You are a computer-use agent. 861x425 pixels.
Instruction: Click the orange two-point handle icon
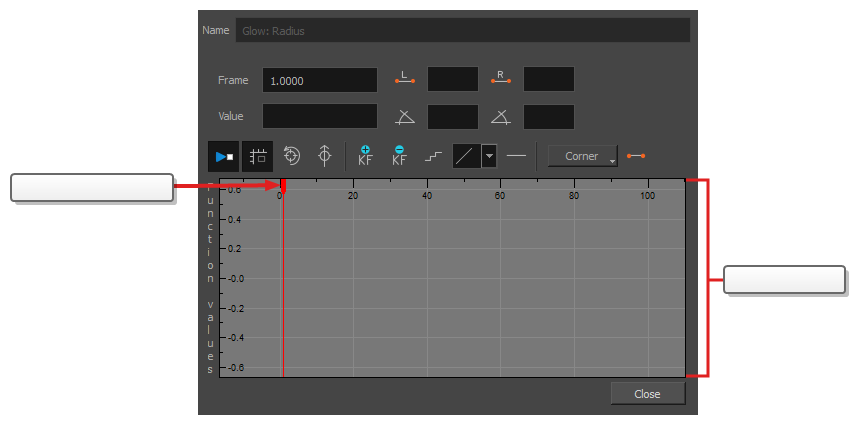click(636, 157)
